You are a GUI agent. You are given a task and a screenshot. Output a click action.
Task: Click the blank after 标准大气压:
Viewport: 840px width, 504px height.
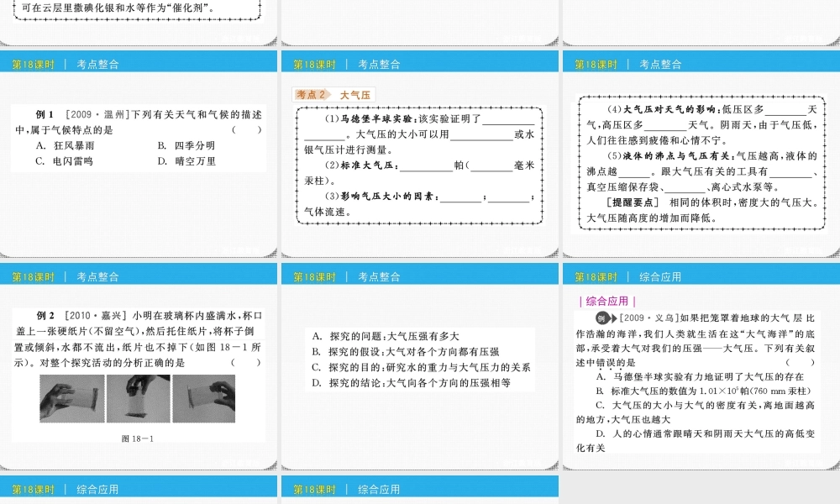[427, 169]
